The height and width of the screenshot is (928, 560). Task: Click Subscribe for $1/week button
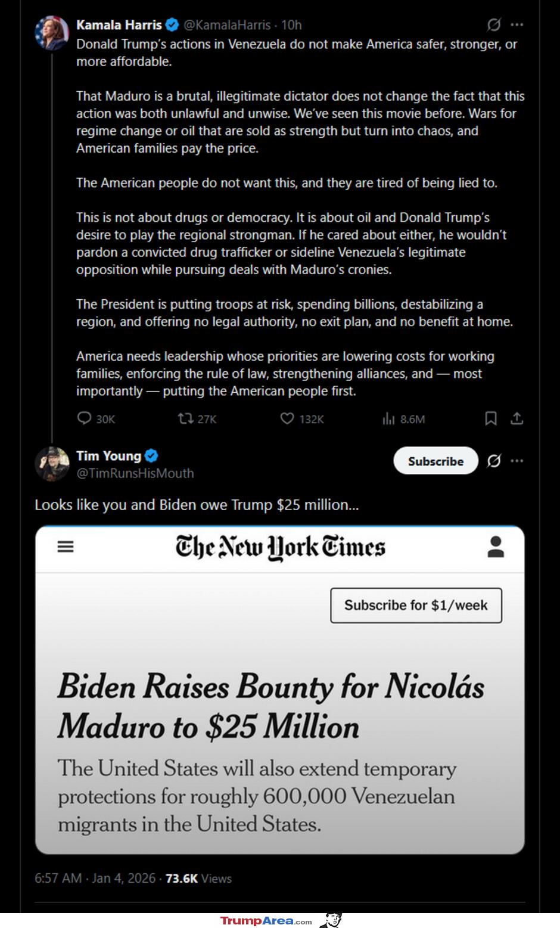click(x=416, y=605)
